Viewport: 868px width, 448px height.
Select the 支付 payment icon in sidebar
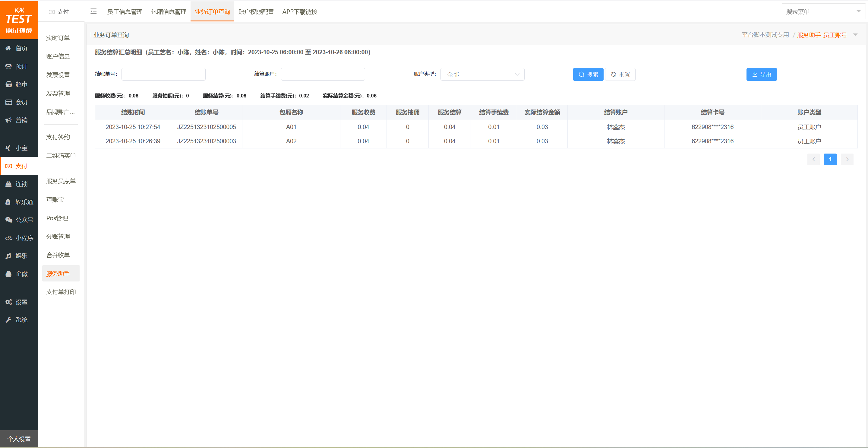[8, 166]
